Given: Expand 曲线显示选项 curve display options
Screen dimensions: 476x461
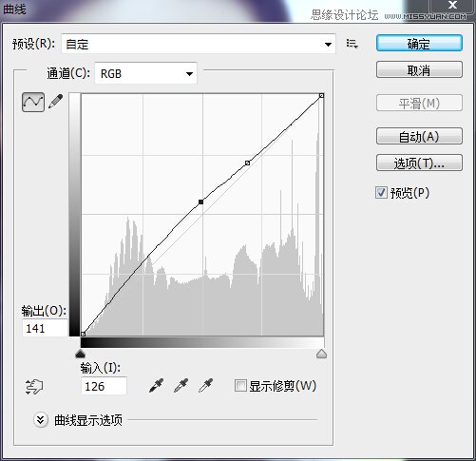Looking at the screenshot, I should click(41, 420).
